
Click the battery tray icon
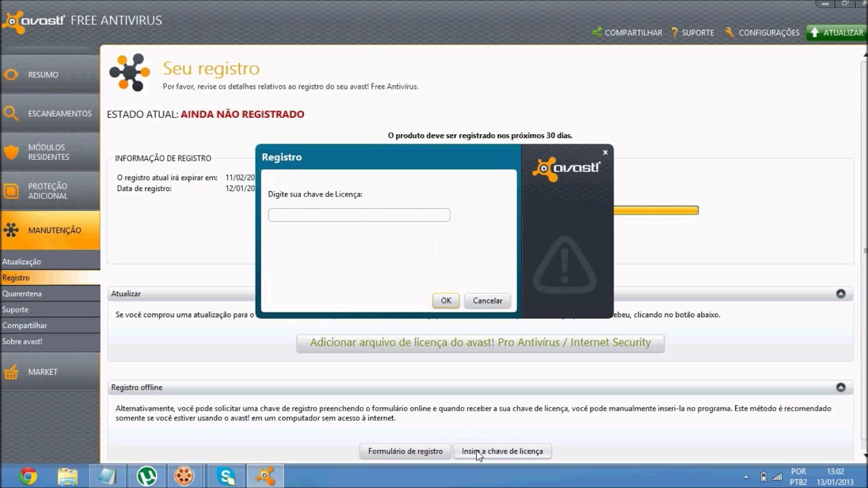764,476
